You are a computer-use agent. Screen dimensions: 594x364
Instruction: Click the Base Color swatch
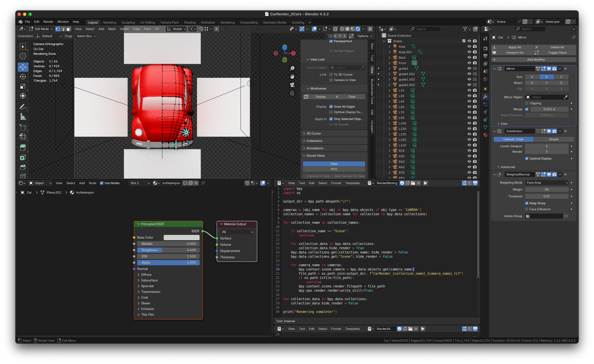point(182,238)
